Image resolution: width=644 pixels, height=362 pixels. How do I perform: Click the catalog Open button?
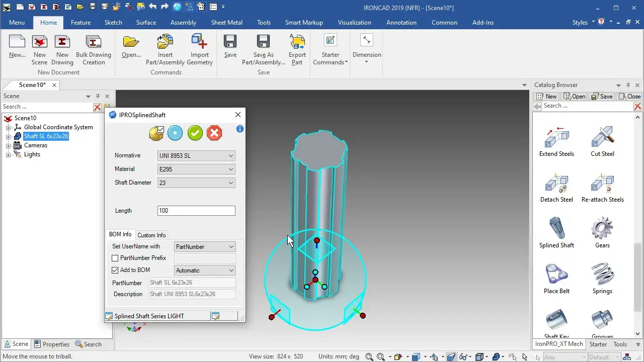pos(575,97)
